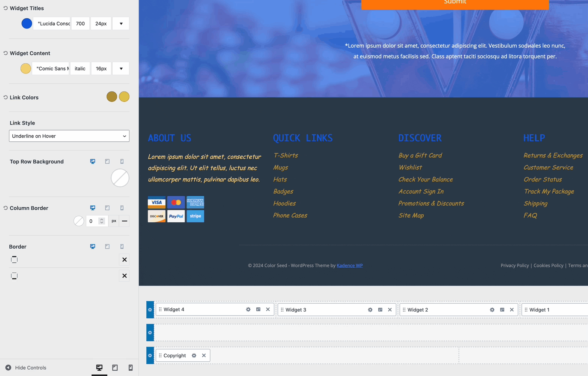
Task: Grab the Widget 3 drag handle
Action: click(x=282, y=309)
